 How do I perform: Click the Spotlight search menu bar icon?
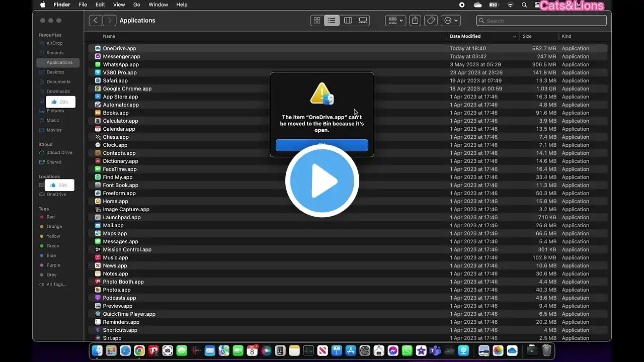524,5
